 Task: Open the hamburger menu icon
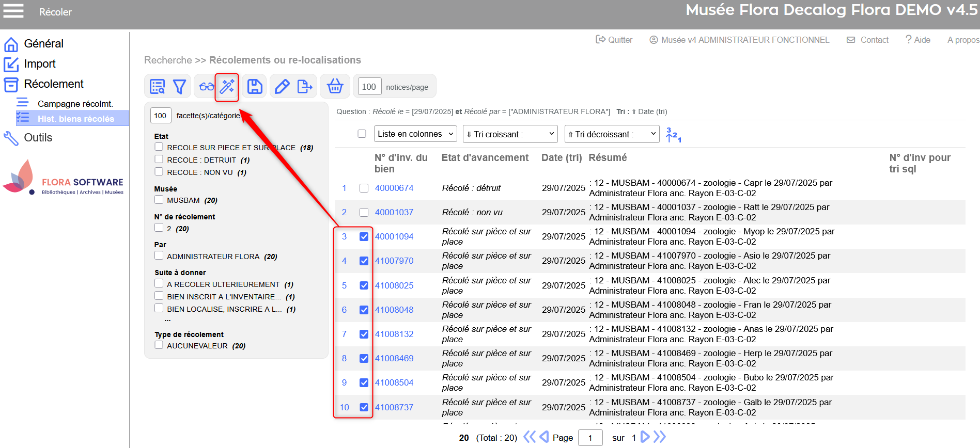click(x=13, y=11)
